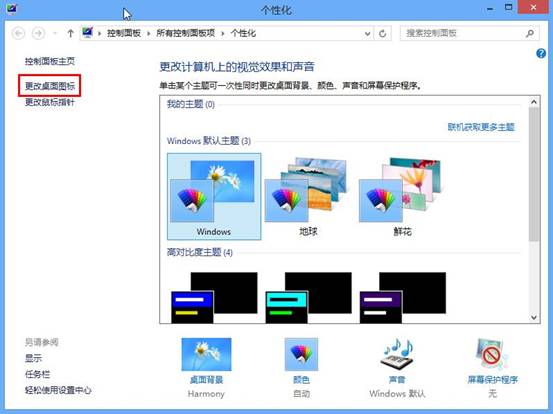553x414 pixels.
Task: Go up one level with Up arrow
Action: (71, 34)
